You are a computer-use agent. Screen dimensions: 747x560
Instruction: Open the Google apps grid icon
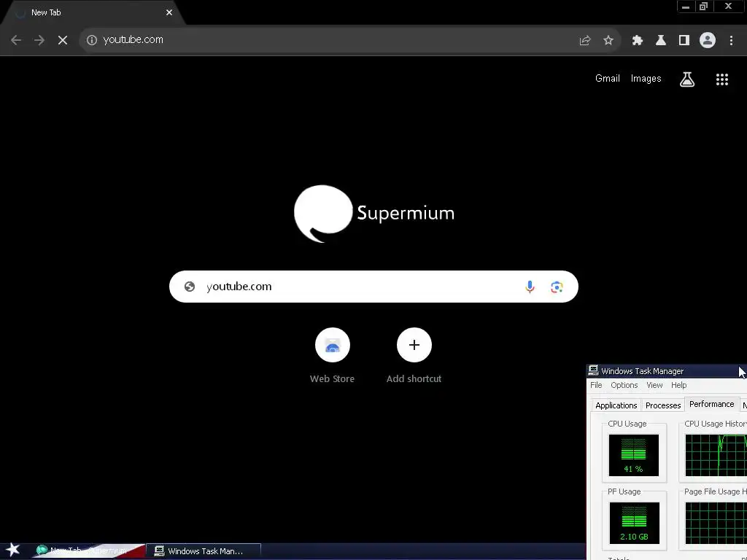(x=722, y=79)
